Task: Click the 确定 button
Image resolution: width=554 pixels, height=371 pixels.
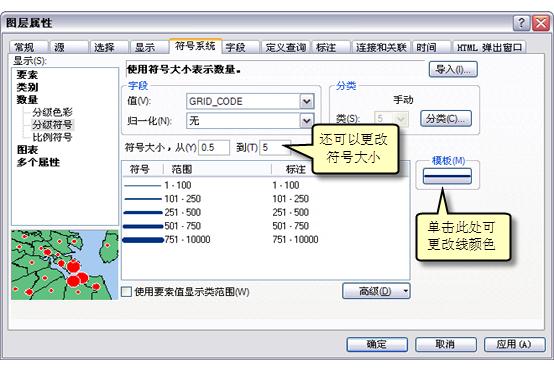Action: click(x=377, y=344)
